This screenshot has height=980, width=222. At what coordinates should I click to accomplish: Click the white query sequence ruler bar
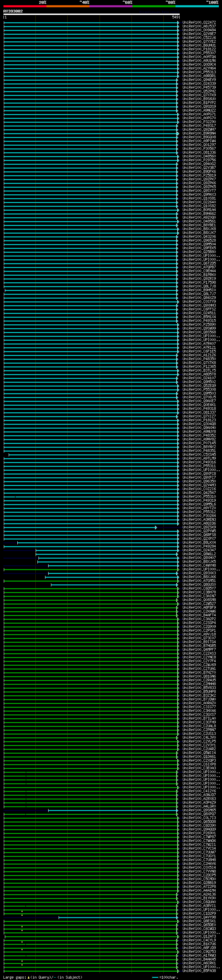92,15
